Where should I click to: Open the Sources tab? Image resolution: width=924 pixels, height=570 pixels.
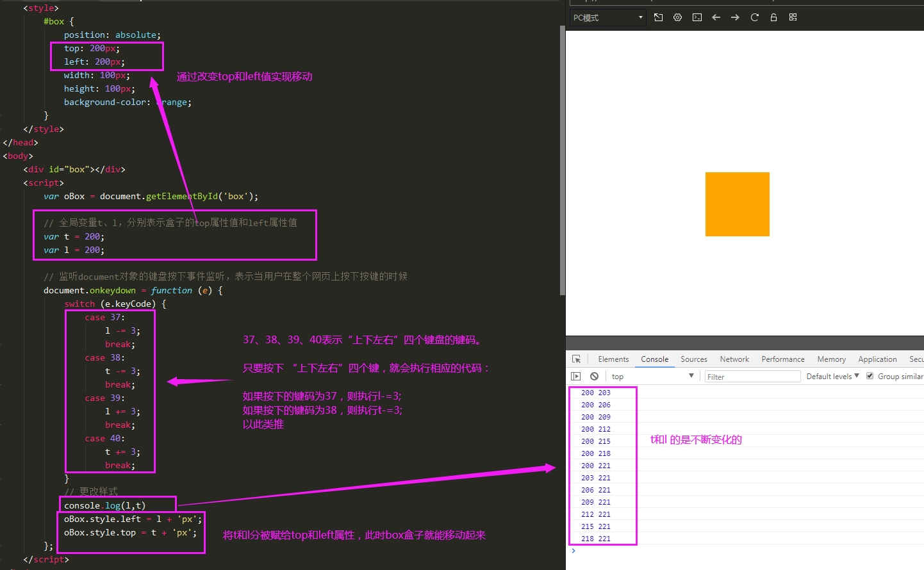tap(694, 359)
